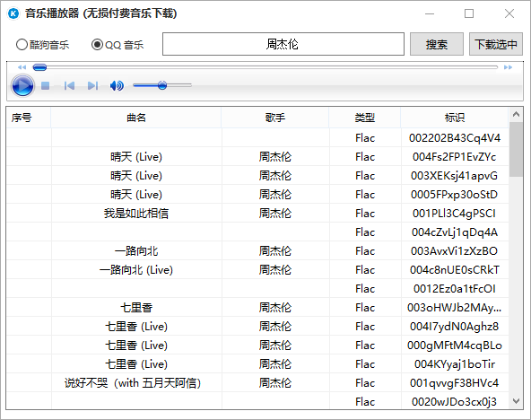Select the song 我是如此相信
This screenshot has height=420, width=531.
pos(257,214)
